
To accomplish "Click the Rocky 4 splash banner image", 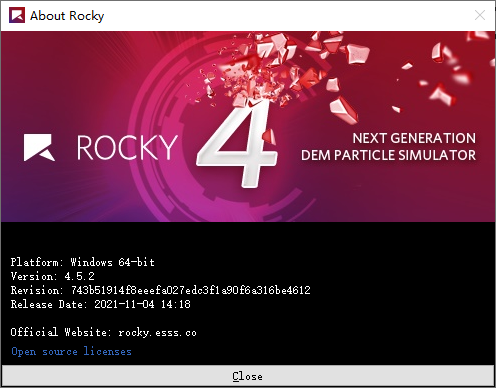I will (x=248, y=126).
